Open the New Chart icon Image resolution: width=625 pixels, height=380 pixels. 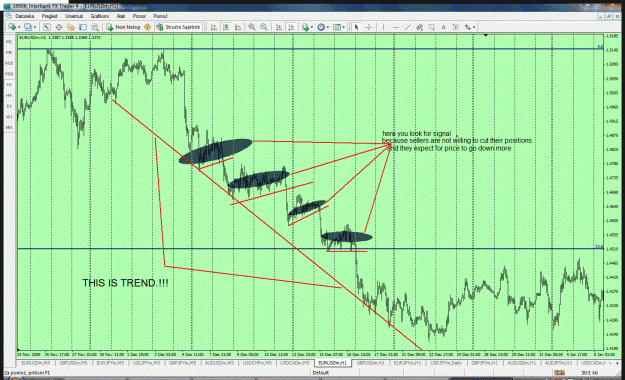(12, 27)
